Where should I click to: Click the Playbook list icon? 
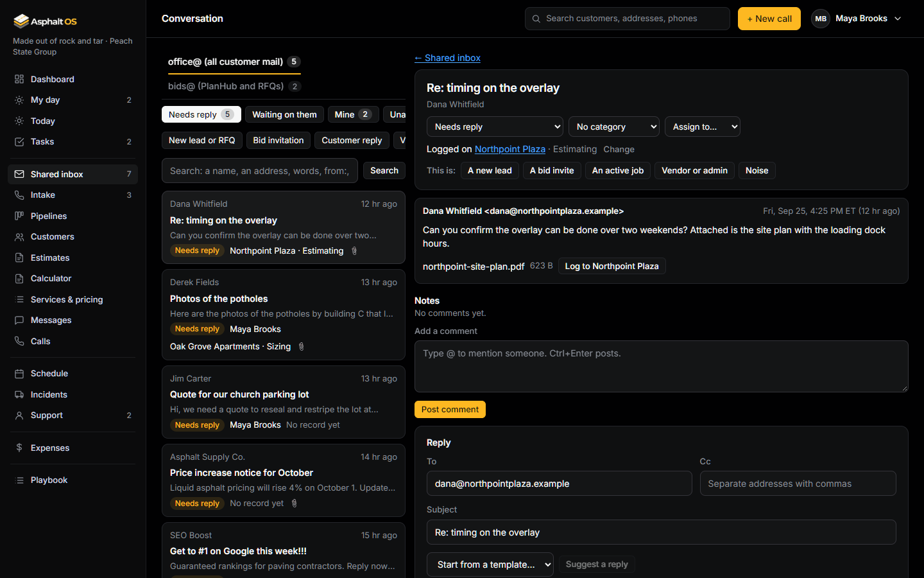coord(19,480)
